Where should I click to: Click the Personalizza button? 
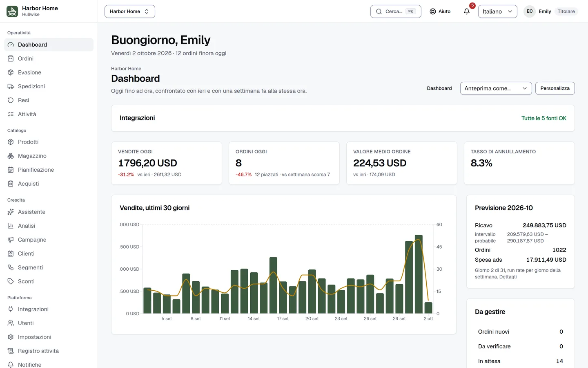click(x=555, y=88)
